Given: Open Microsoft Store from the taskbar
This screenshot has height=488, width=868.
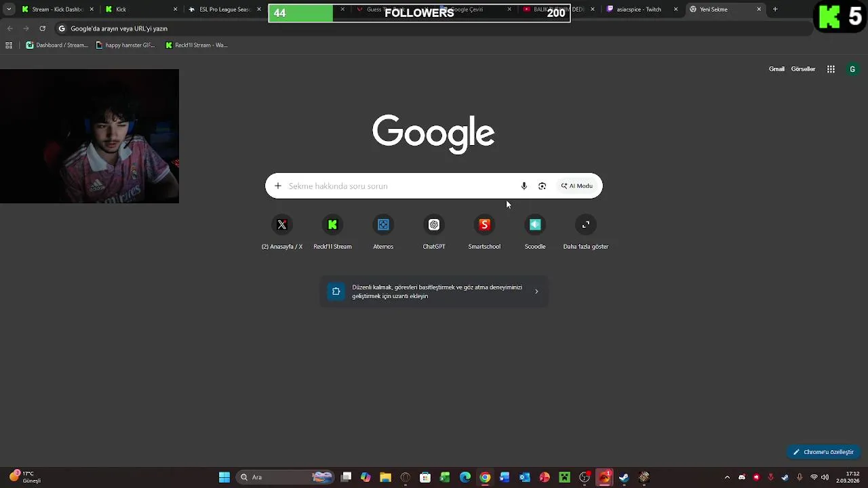Looking at the screenshot, I should [x=425, y=477].
